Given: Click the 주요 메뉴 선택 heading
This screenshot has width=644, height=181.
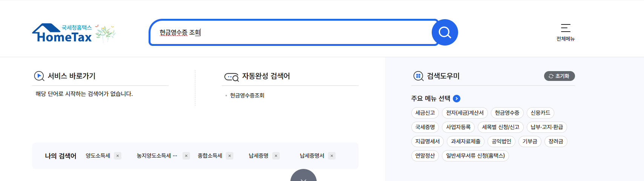Looking at the screenshot, I should (431, 99).
